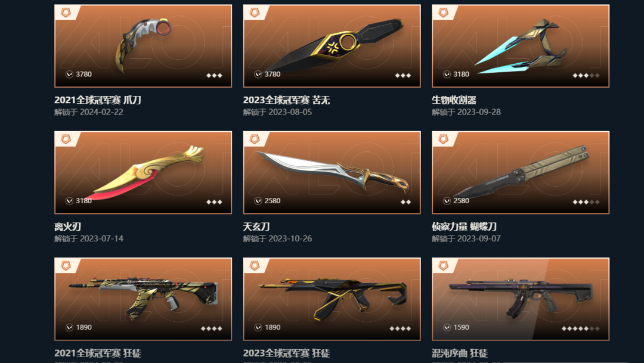Click tier badge icon on 苦无 card

(x=255, y=13)
